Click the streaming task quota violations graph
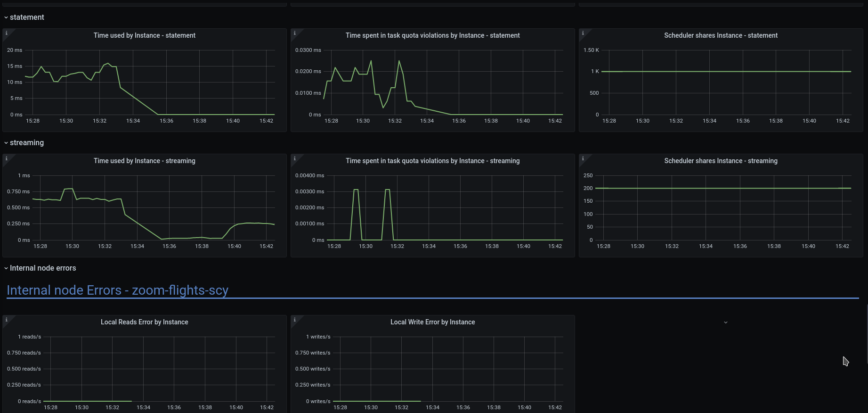Viewport: 868px width, 413px height. pyautogui.click(x=445, y=207)
